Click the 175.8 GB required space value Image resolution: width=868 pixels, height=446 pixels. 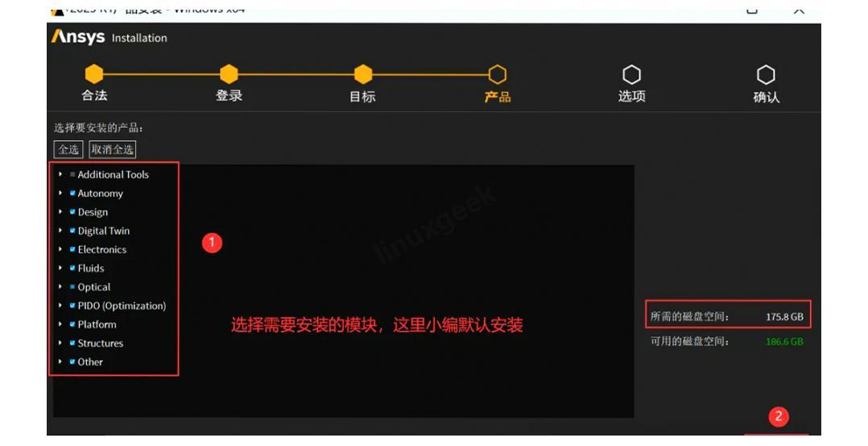tap(784, 317)
